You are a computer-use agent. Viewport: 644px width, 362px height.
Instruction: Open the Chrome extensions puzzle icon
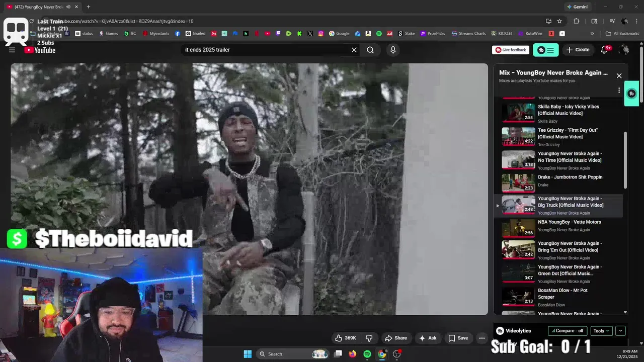pos(577,21)
